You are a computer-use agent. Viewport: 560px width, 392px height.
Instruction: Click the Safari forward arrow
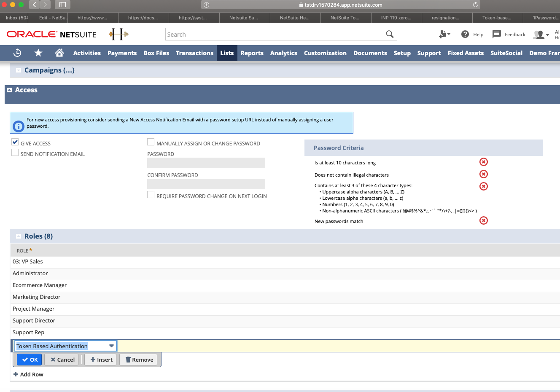[45, 5]
